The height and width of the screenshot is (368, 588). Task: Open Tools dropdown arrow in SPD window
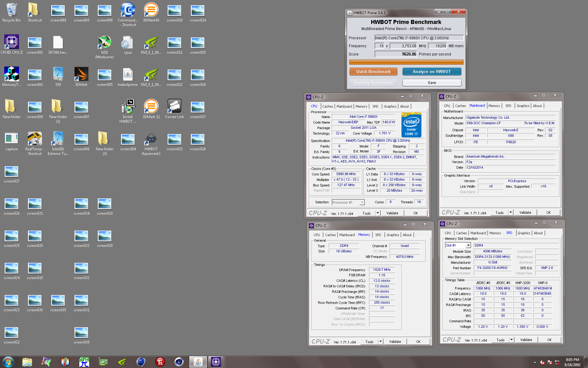[x=511, y=340]
